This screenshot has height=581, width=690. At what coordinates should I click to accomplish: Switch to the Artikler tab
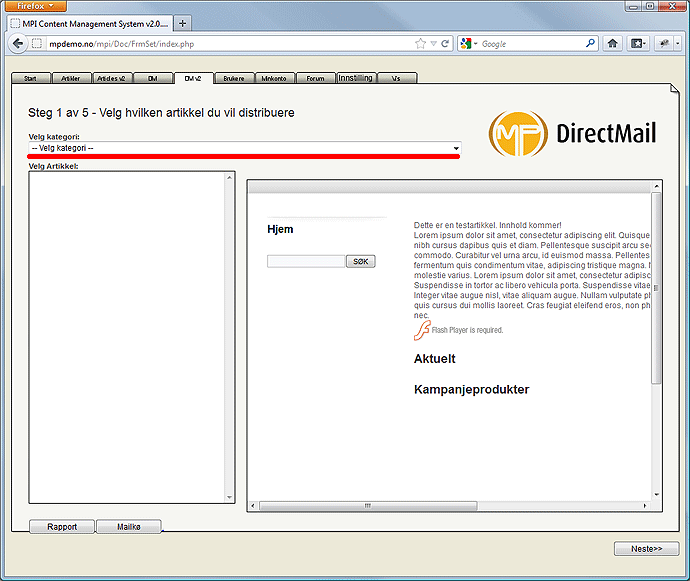click(x=71, y=78)
